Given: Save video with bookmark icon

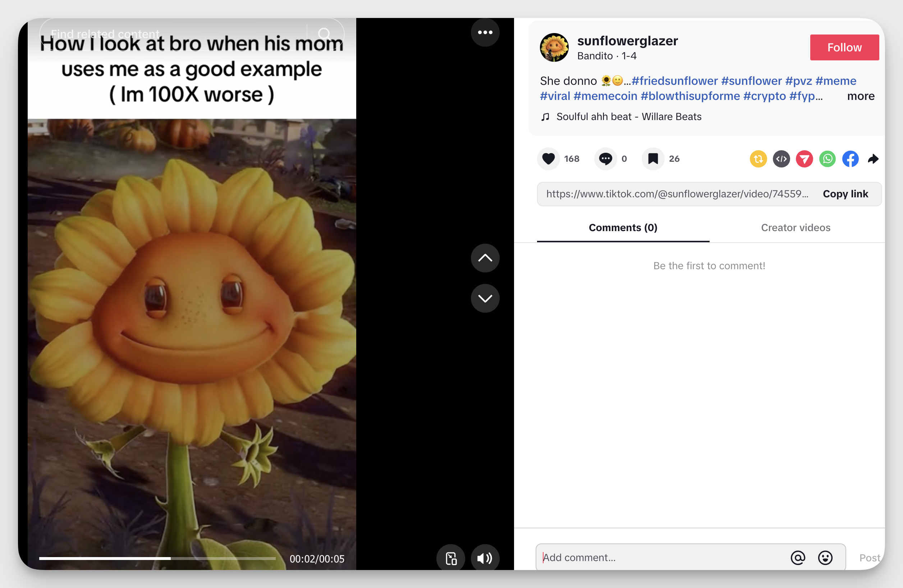Looking at the screenshot, I should point(652,159).
